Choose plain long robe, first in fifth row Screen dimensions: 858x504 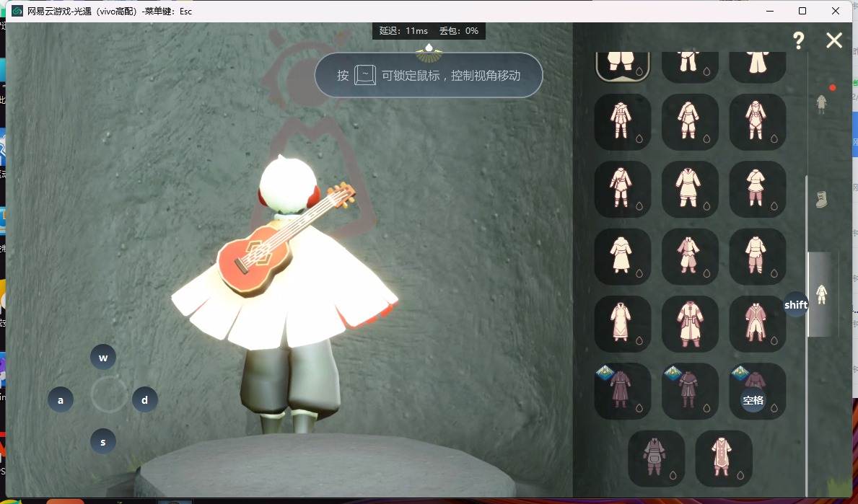(x=622, y=324)
